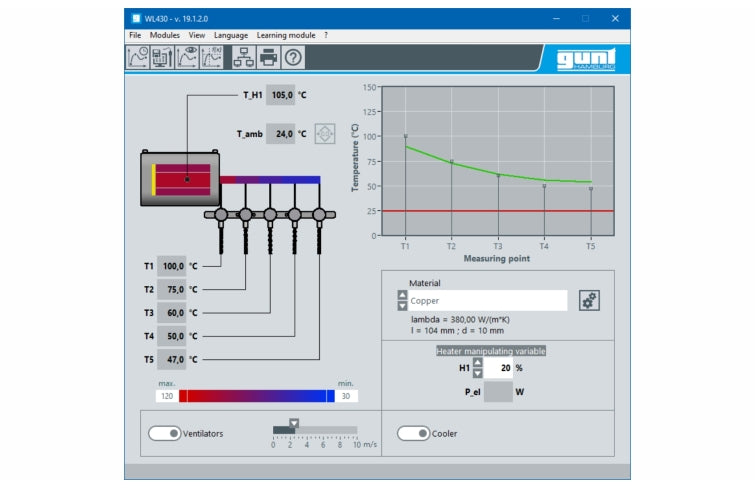Open the network connection icon
The width and height of the screenshot is (755, 488).
(x=243, y=58)
